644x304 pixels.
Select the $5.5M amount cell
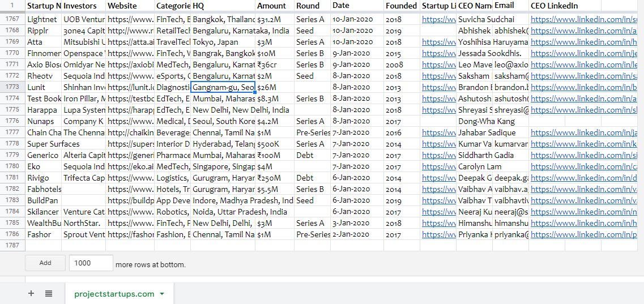click(x=275, y=189)
